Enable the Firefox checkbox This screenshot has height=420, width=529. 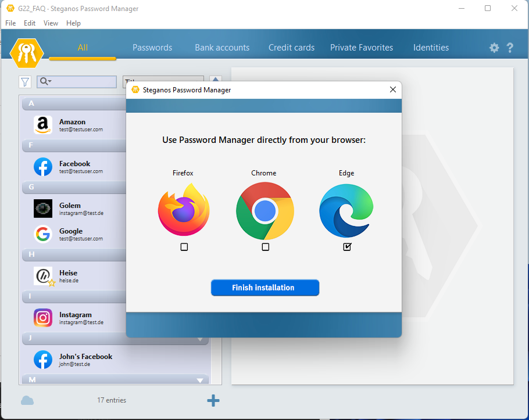click(184, 247)
